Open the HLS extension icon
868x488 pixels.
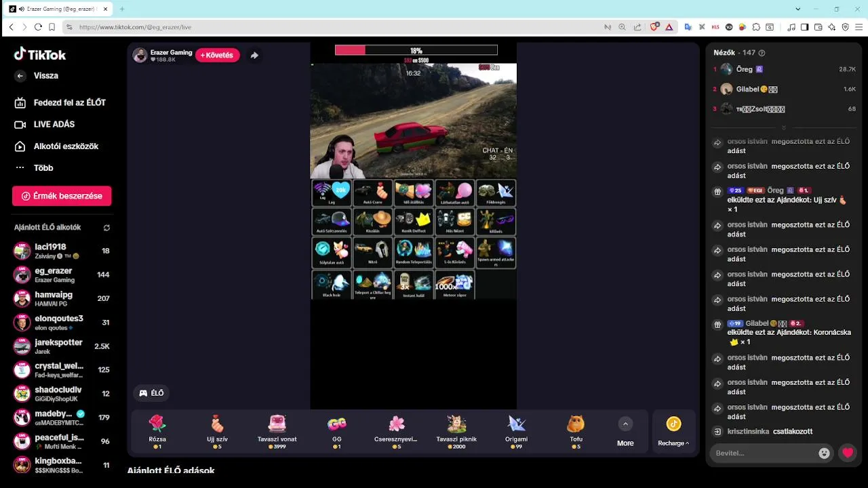point(715,27)
